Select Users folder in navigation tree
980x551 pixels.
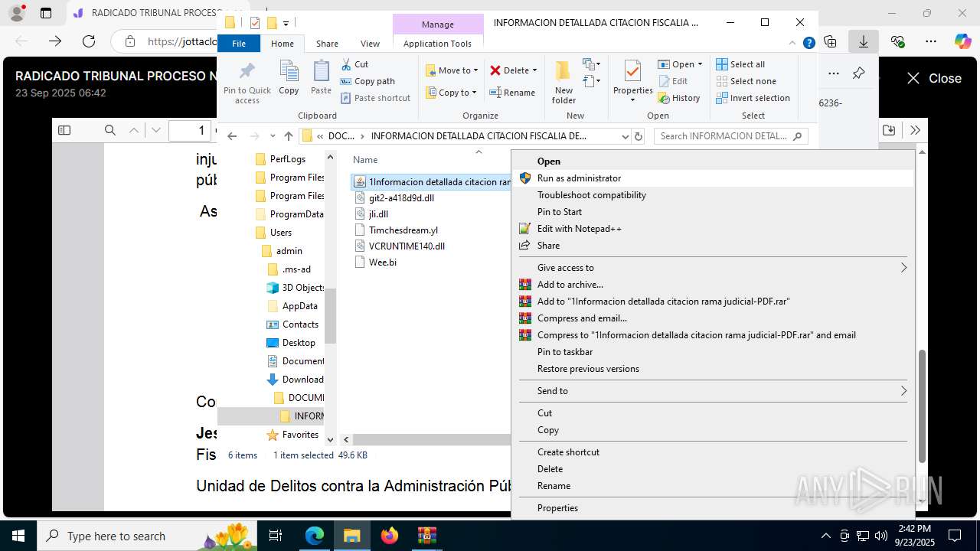[x=281, y=233]
